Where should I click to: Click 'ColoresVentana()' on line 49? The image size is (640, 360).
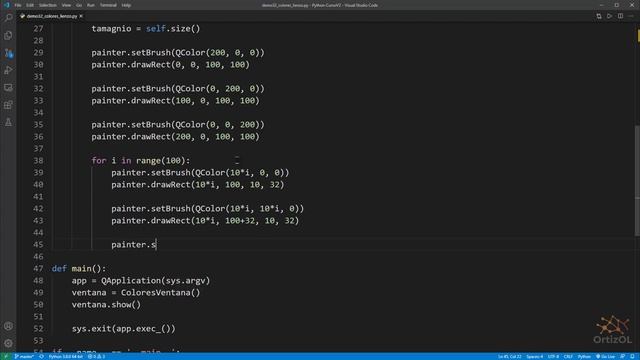pyautogui.click(x=160, y=293)
